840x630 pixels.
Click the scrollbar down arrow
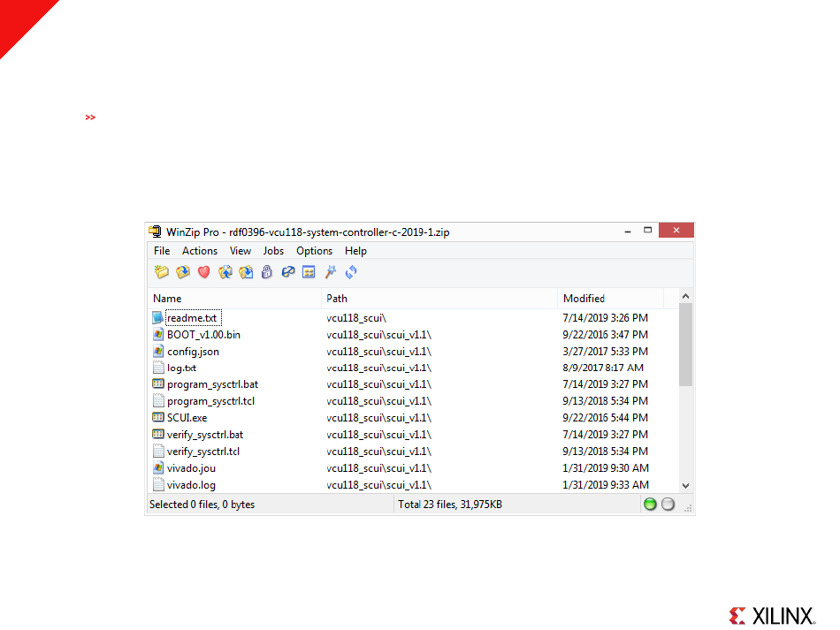coord(686,486)
